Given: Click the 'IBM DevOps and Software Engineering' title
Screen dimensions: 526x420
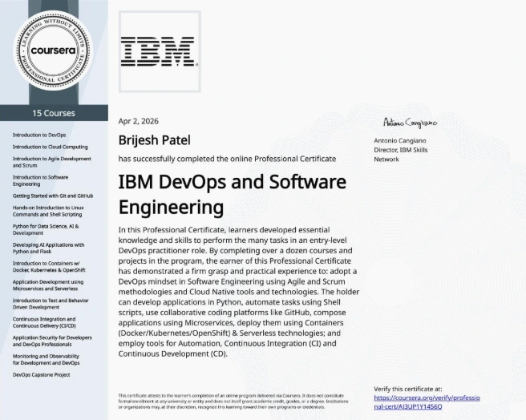Looking at the screenshot, I should click(233, 194).
